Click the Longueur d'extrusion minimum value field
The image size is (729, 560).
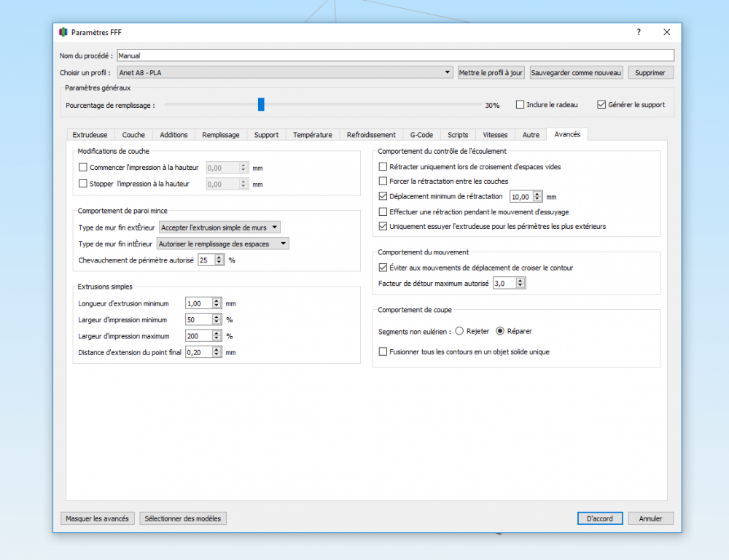coord(198,303)
